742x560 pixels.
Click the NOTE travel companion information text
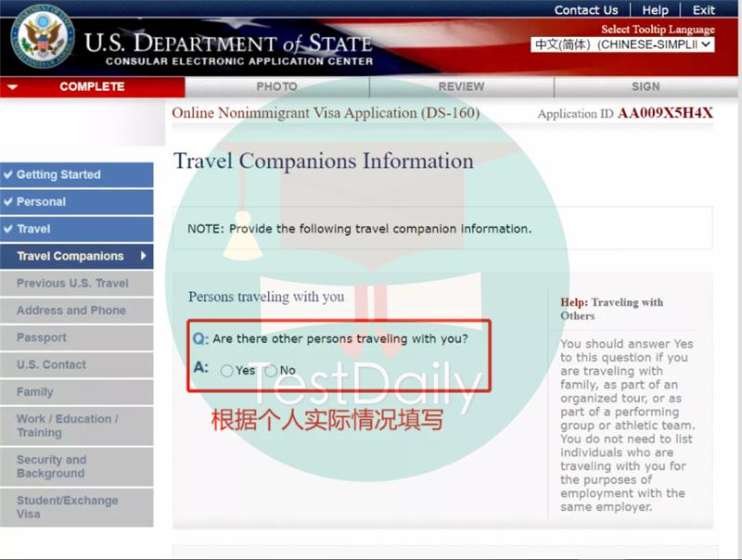pyautogui.click(x=360, y=229)
